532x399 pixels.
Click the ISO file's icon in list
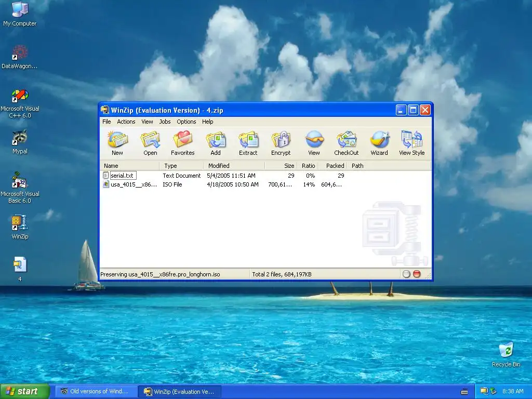click(106, 184)
